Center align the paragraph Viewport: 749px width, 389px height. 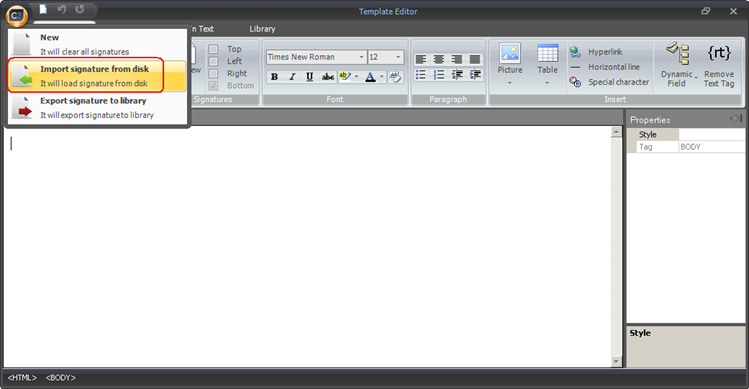coord(439,59)
